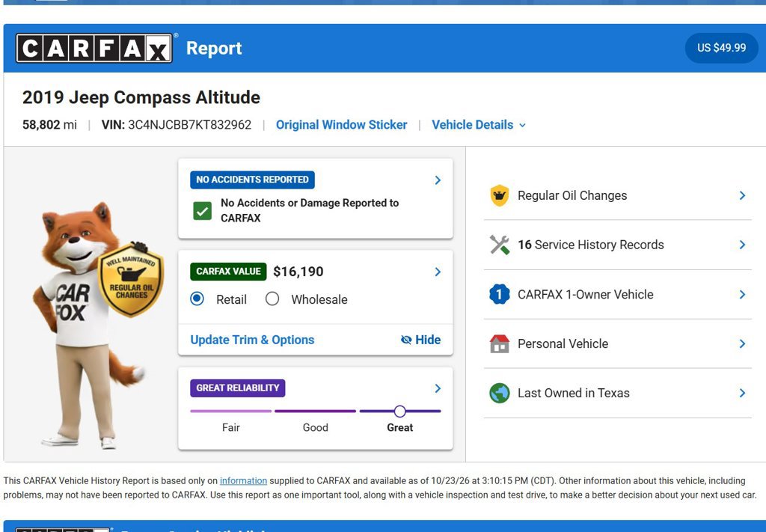Open CARFAX Value details chevron
Image resolution: width=766 pixels, height=532 pixels.
(x=438, y=272)
